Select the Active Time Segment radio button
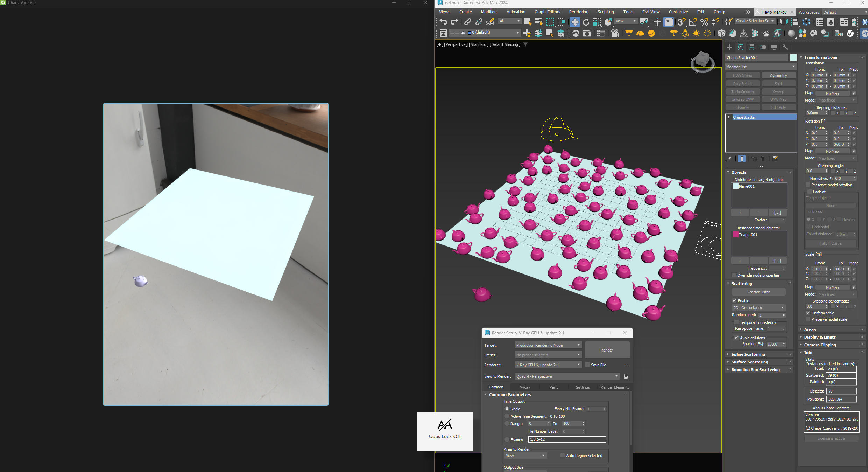The height and width of the screenshot is (472, 868). coord(507,416)
